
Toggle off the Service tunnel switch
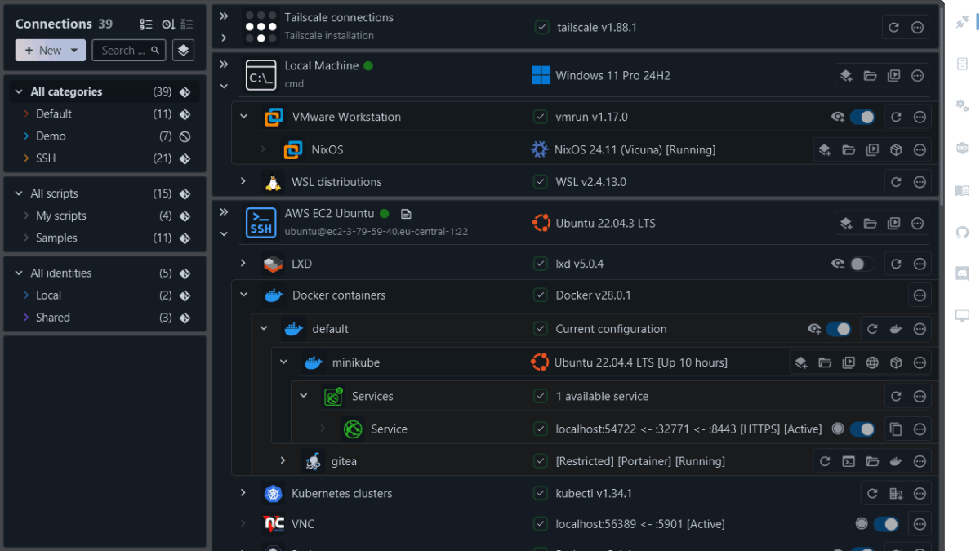point(862,429)
